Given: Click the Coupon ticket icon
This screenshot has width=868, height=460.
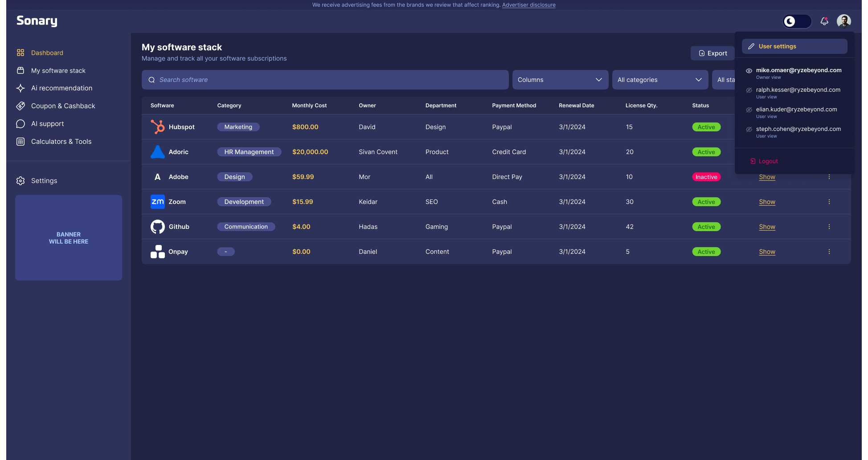Looking at the screenshot, I should click(20, 106).
